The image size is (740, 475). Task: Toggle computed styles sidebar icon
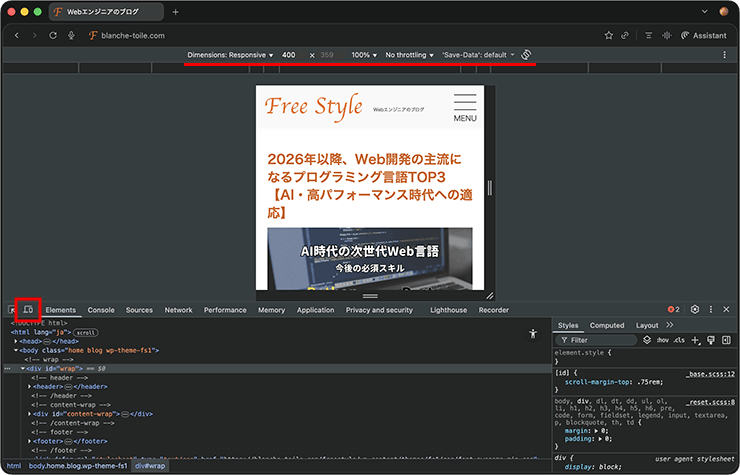(x=726, y=340)
